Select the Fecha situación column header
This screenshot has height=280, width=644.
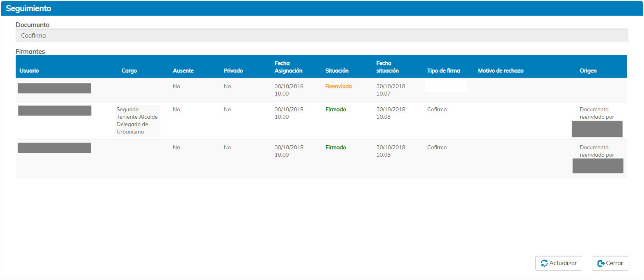[x=387, y=67]
